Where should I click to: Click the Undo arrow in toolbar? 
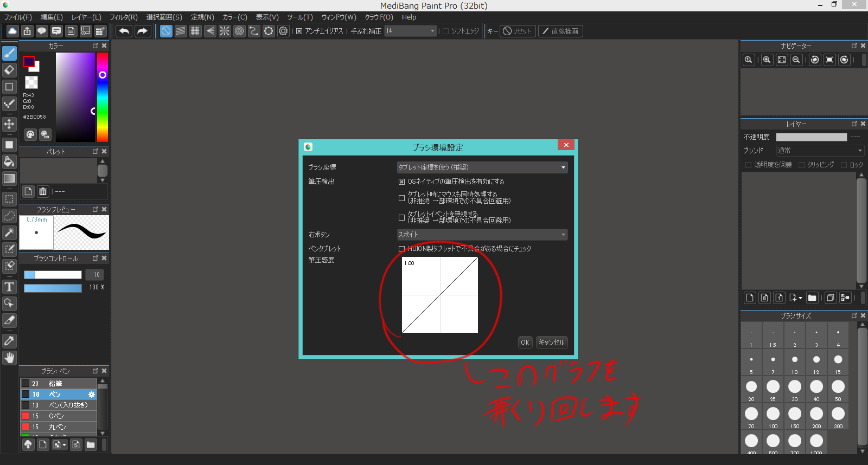[x=124, y=31]
